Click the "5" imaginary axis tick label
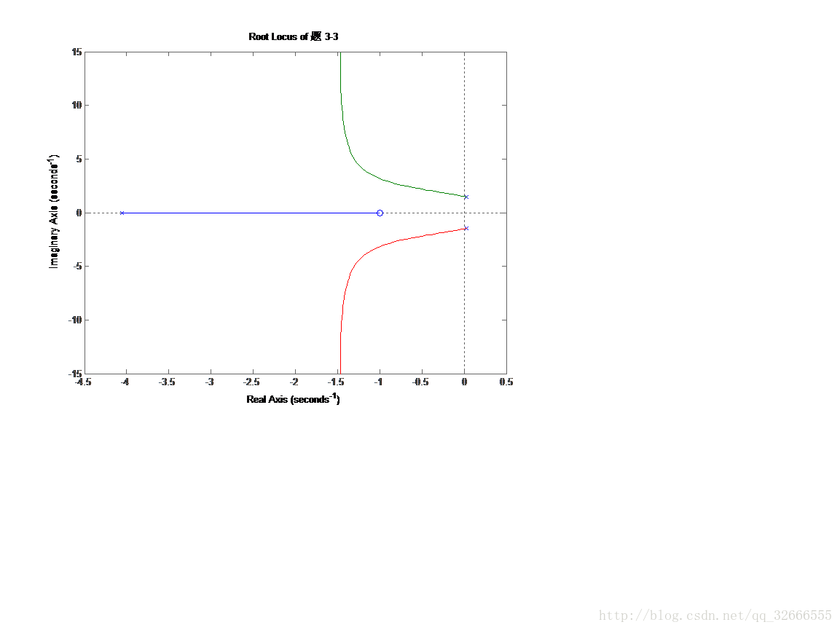Image resolution: width=840 pixels, height=630 pixels. [79, 159]
